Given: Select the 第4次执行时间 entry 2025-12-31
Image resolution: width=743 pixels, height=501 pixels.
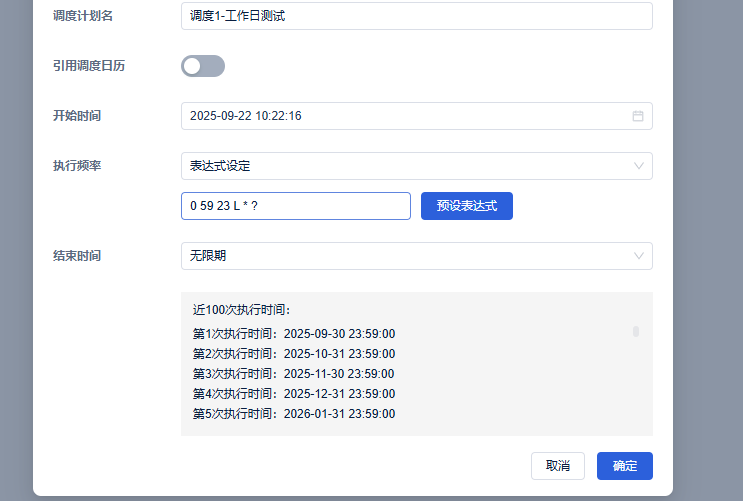Looking at the screenshot, I should pyautogui.click(x=294, y=394).
